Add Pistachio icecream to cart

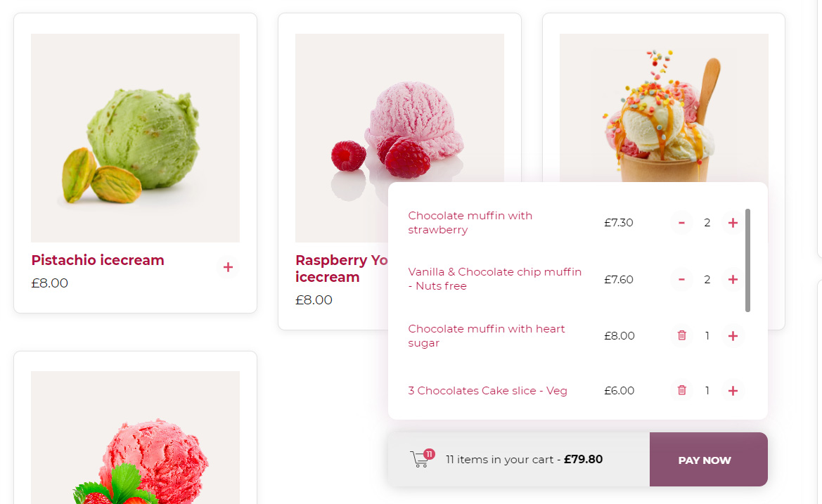click(228, 267)
